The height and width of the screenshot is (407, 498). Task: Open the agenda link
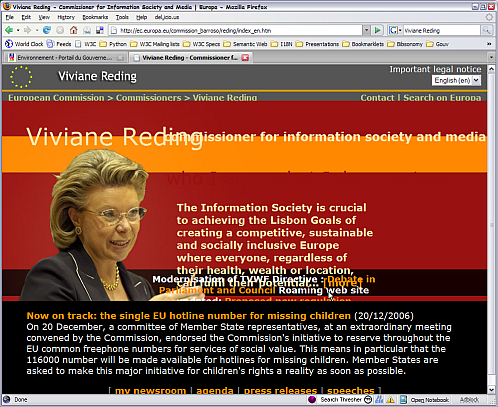[215, 390]
